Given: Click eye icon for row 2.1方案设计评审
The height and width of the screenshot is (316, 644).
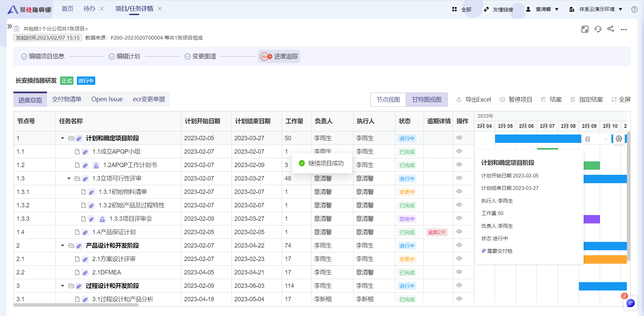Looking at the screenshot, I should (x=459, y=258).
